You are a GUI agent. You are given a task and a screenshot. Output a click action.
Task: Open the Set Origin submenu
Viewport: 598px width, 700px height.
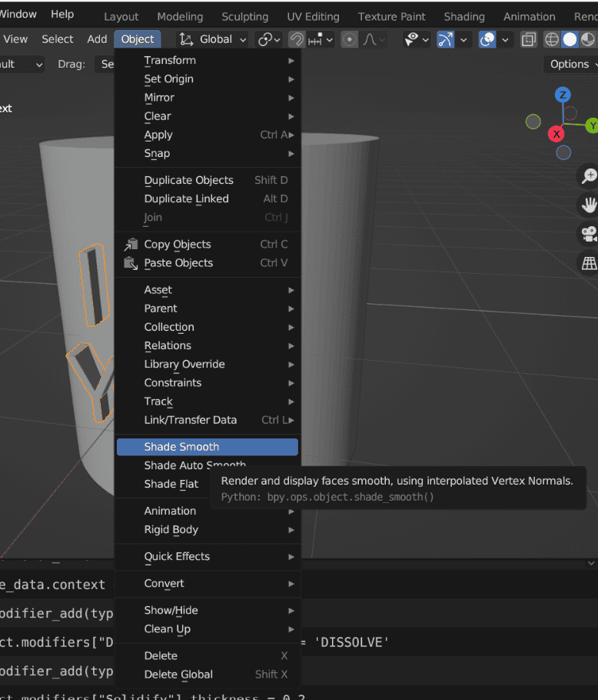point(208,79)
